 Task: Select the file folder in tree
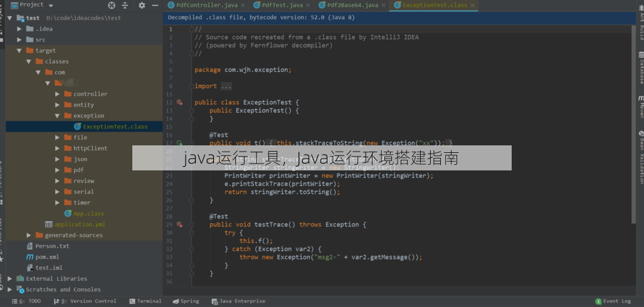(x=76, y=137)
